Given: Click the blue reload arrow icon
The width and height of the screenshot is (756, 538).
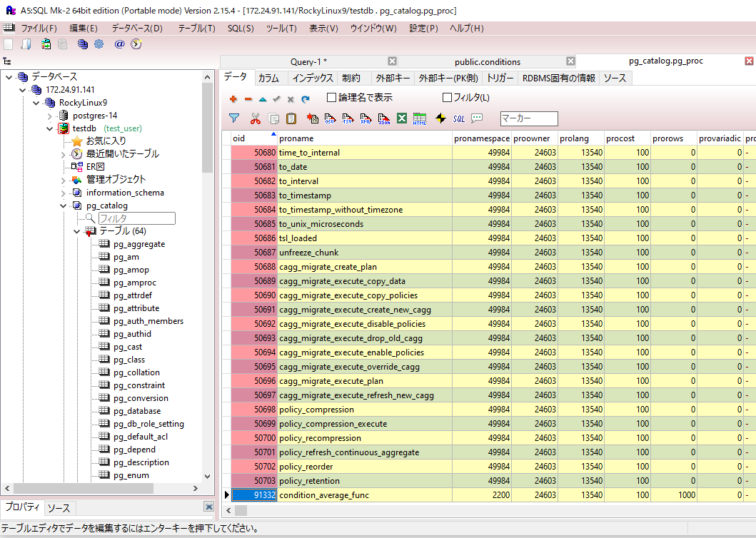Looking at the screenshot, I should [x=306, y=99].
